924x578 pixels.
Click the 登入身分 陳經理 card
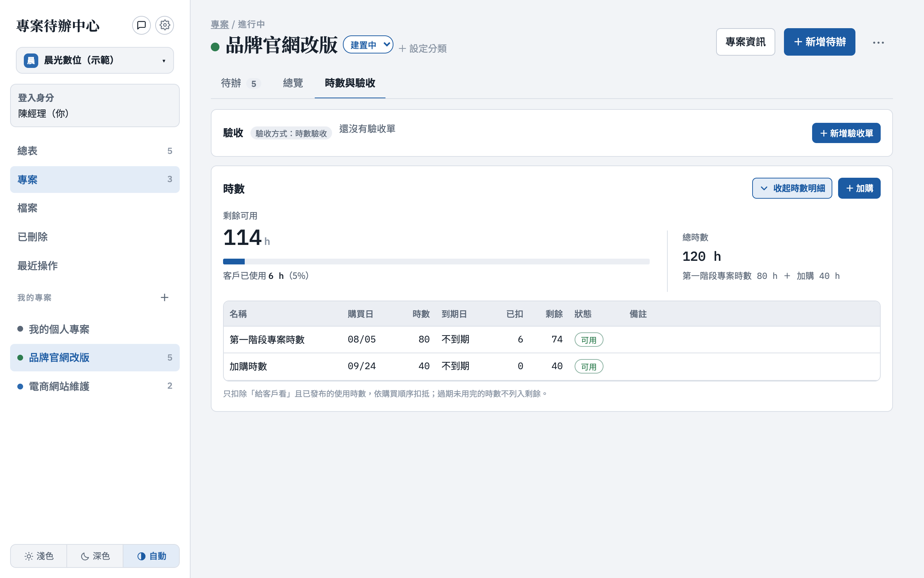point(95,105)
